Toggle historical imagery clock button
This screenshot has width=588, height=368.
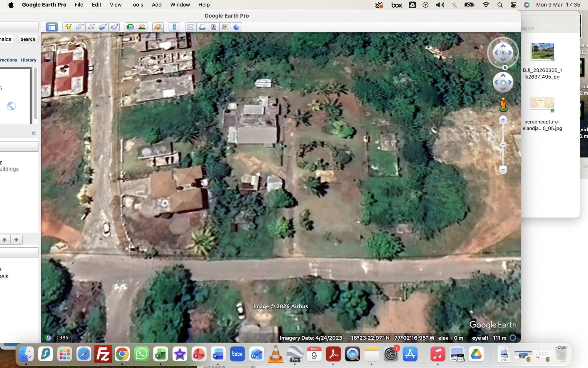pyautogui.click(x=130, y=27)
